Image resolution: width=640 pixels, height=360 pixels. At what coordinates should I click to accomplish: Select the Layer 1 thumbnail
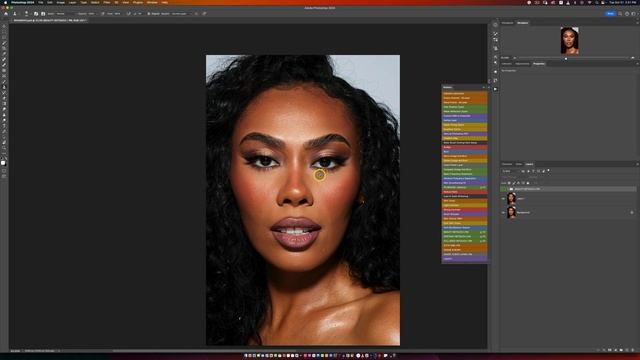tap(511, 198)
